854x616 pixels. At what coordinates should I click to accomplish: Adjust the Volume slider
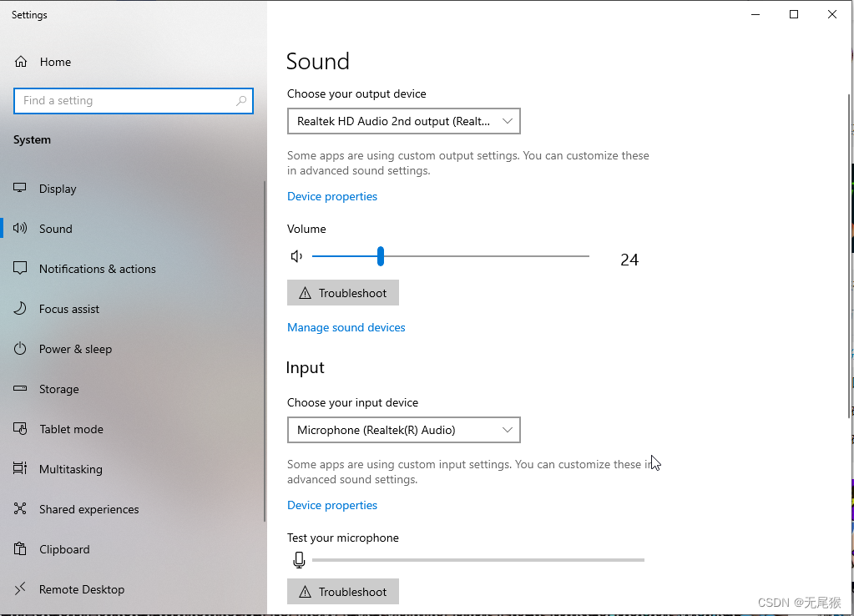pos(381,256)
